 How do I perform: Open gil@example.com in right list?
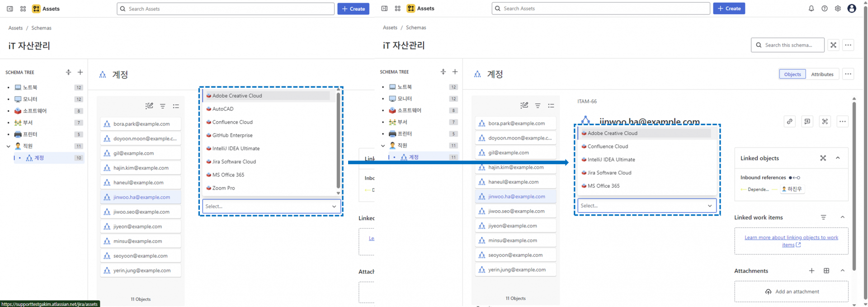pyautogui.click(x=515, y=152)
